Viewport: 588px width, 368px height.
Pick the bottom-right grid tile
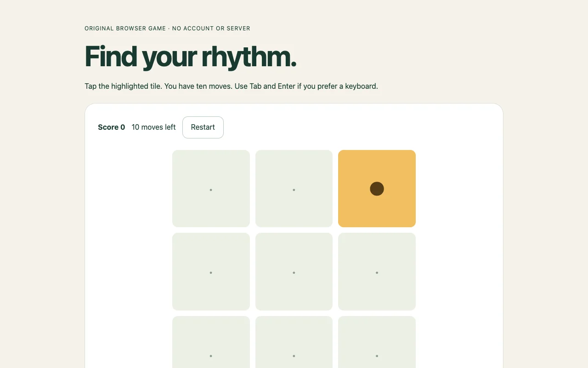pyautogui.click(x=377, y=342)
